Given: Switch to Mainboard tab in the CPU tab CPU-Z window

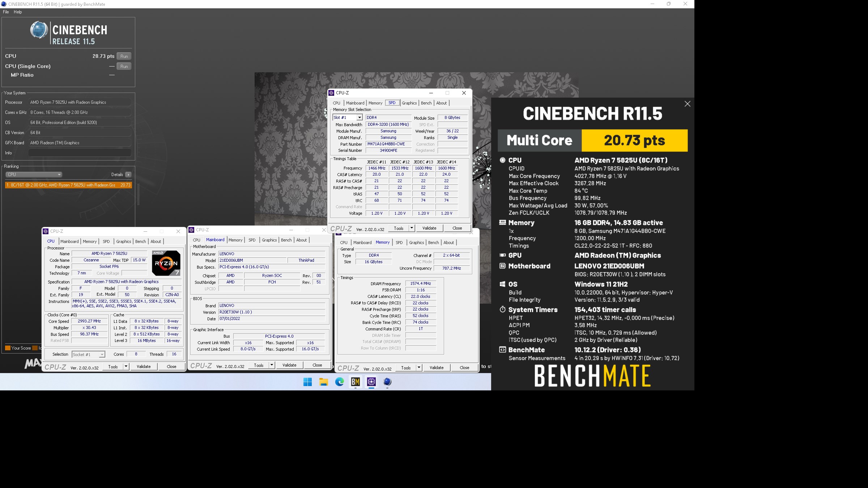Looking at the screenshot, I should 69,241.
